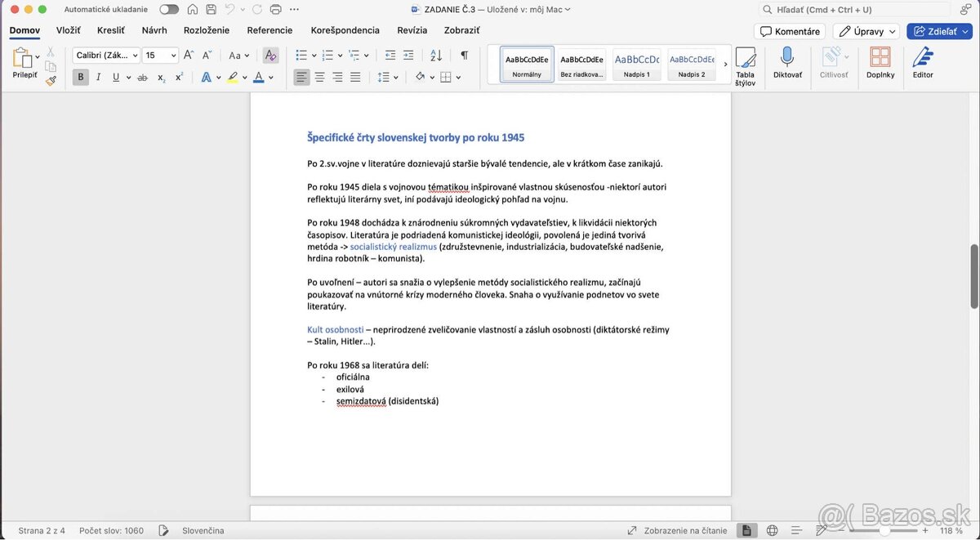The height and width of the screenshot is (540, 980).
Task: Toggle the Automatické ukladanie switch
Action: click(169, 10)
